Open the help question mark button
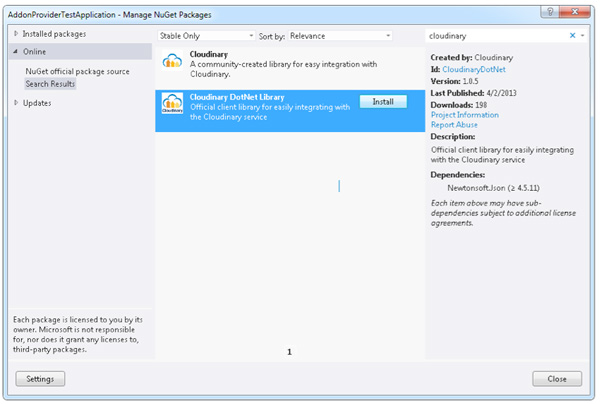This screenshot has width=600, height=404. pos(550,12)
